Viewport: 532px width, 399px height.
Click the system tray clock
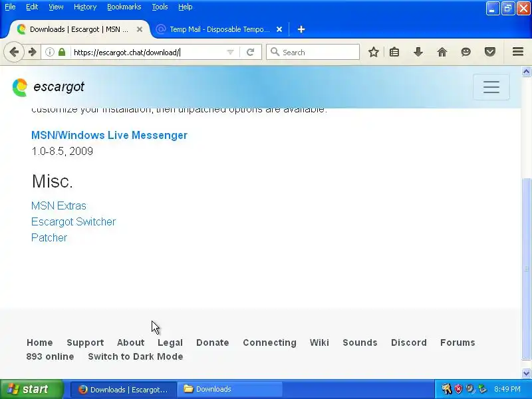(x=507, y=389)
